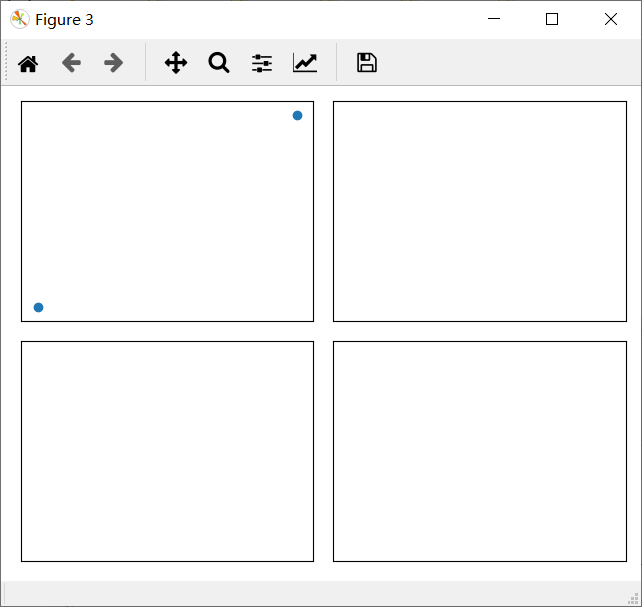Click the lower-left blue scatter point
The height and width of the screenshot is (607, 642).
click(38, 307)
